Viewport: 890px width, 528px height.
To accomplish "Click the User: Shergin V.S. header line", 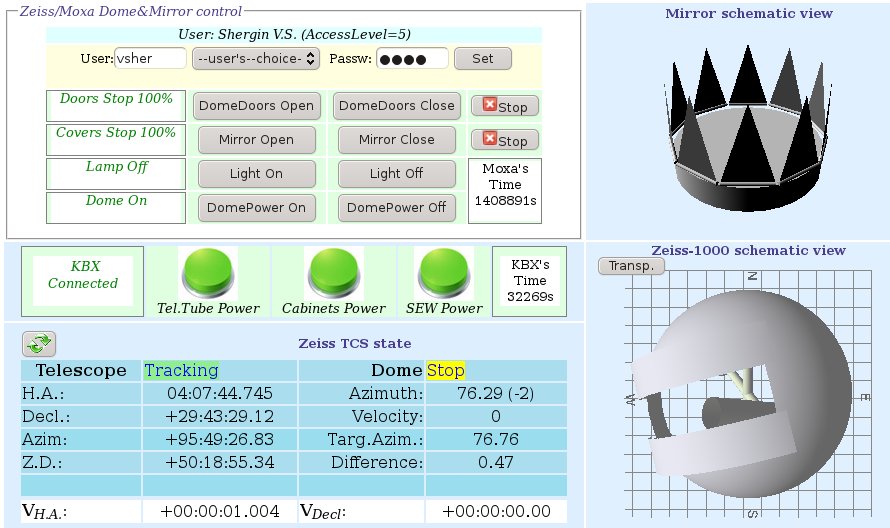I will pos(294,35).
